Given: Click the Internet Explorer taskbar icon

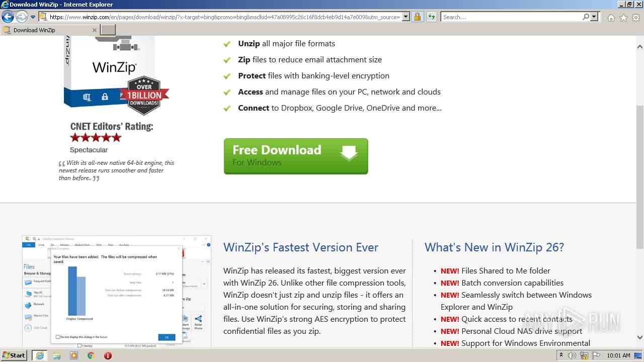Looking at the screenshot, I should click(x=39, y=355).
